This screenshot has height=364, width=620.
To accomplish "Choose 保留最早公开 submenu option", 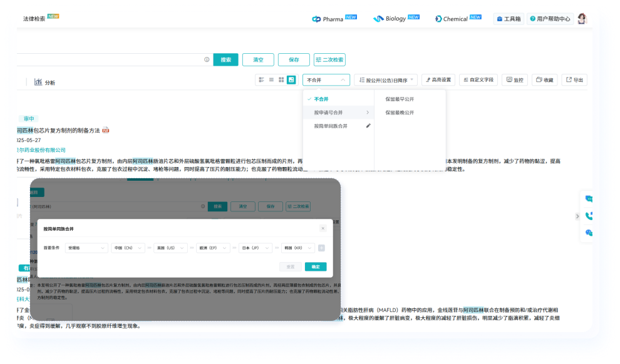I will point(400,99).
